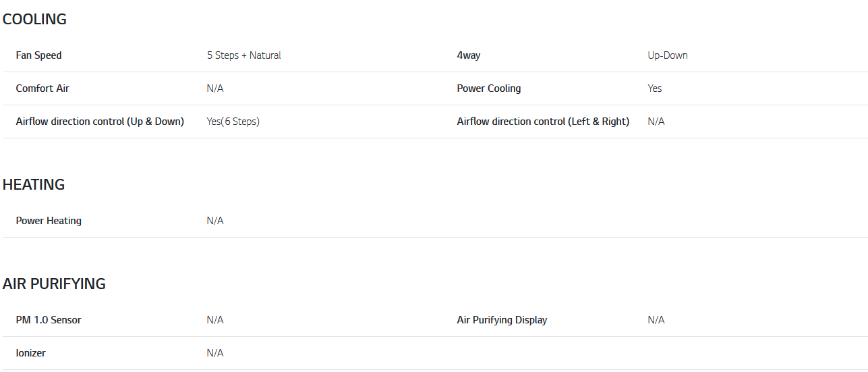This screenshot has width=868, height=372.
Task: Click the Air Purifying Display label
Action: pyautogui.click(x=502, y=320)
